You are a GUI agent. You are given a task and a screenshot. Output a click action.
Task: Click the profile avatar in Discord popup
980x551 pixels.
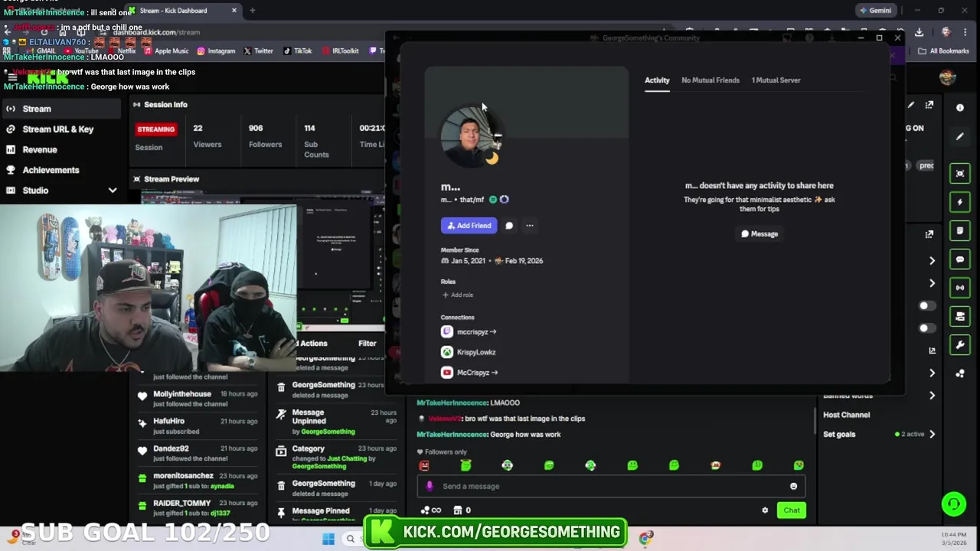tap(470, 136)
